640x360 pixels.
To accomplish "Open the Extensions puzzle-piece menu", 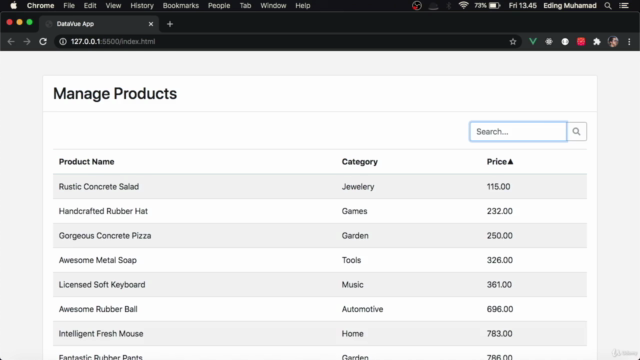I will click(x=597, y=42).
